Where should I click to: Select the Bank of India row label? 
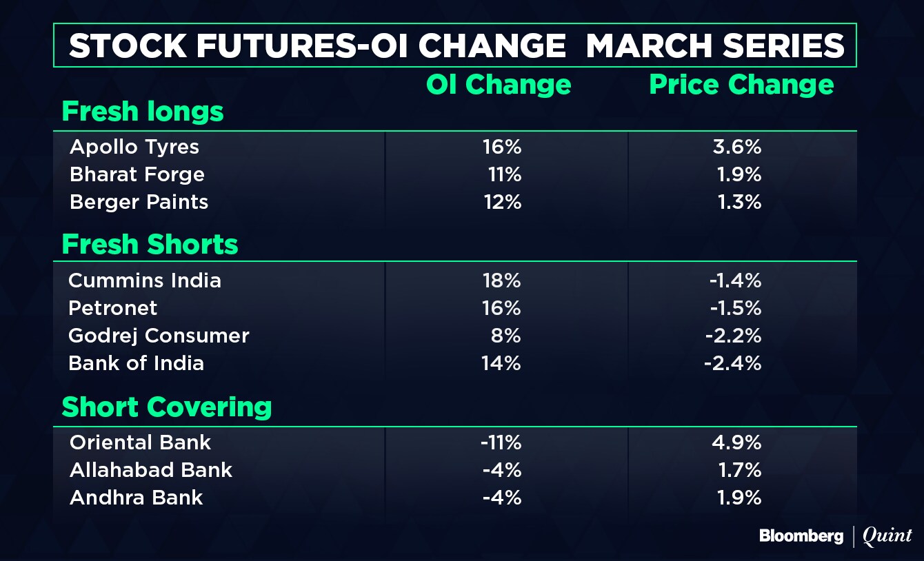coord(136,363)
